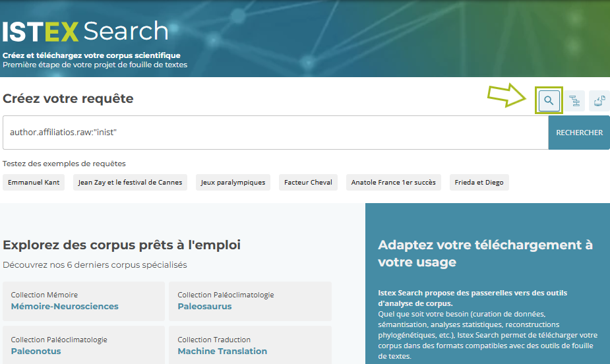Click the ISTEX Search logo
The width and height of the screenshot is (610, 364).
(x=85, y=32)
